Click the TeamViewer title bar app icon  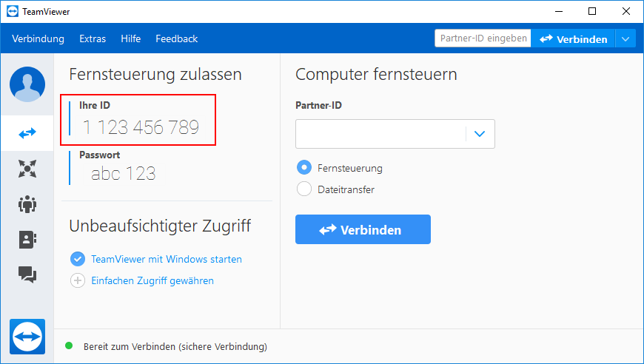click(13, 12)
